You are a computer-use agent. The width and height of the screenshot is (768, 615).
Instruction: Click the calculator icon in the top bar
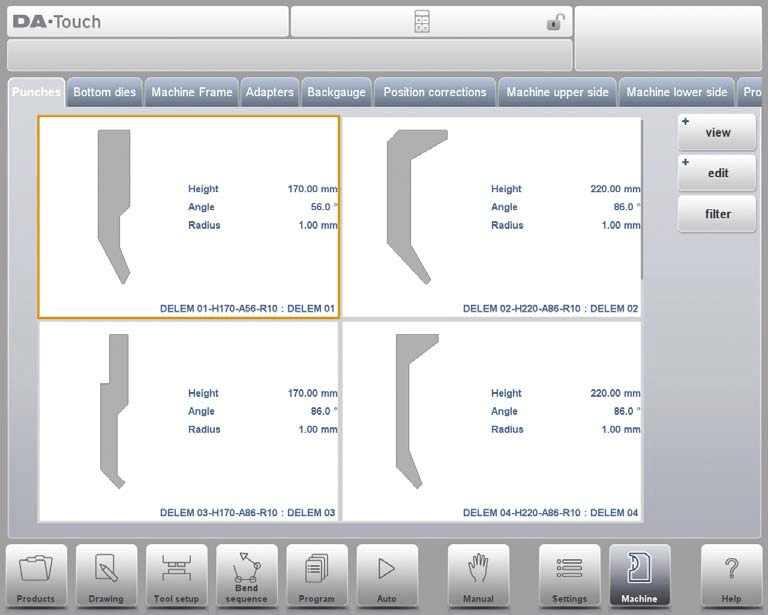422,22
